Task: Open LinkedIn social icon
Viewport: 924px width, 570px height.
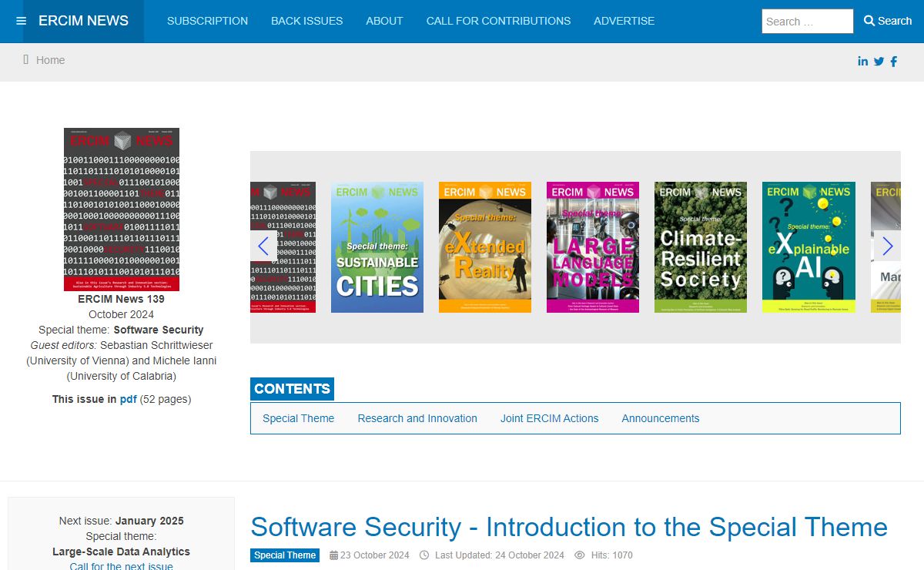Action: click(863, 62)
